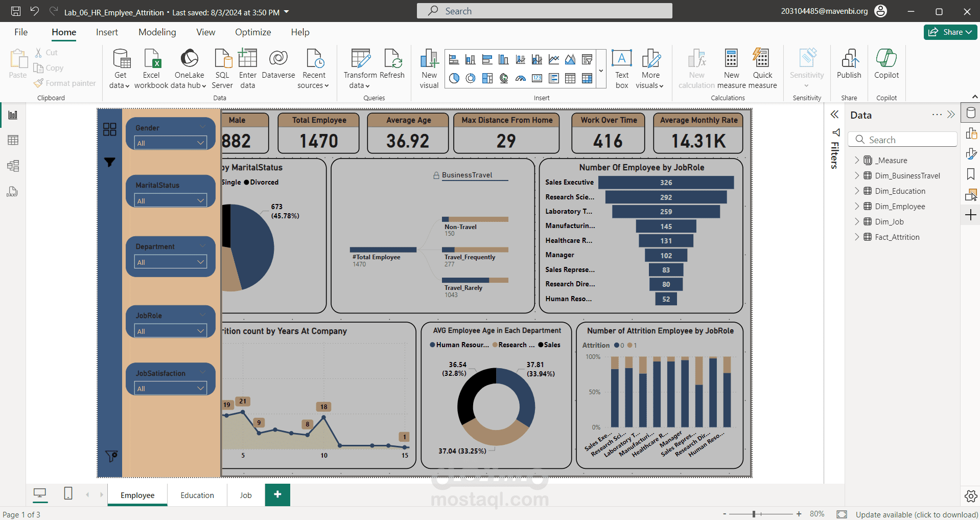Click the Data pane search field
980x520 pixels.
coord(902,140)
